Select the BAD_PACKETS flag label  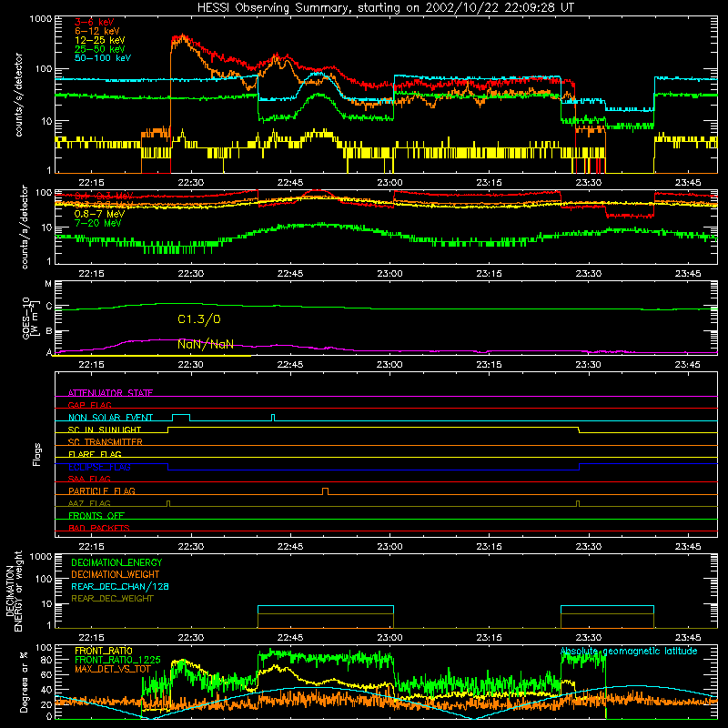pos(99,528)
